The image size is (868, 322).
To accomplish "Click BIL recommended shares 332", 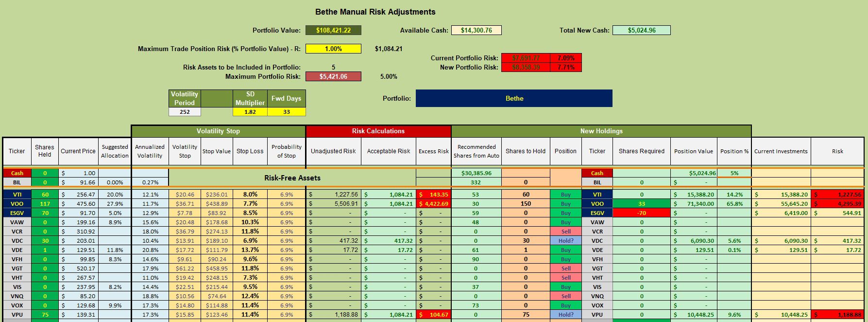I will pyautogui.click(x=477, y=182).
